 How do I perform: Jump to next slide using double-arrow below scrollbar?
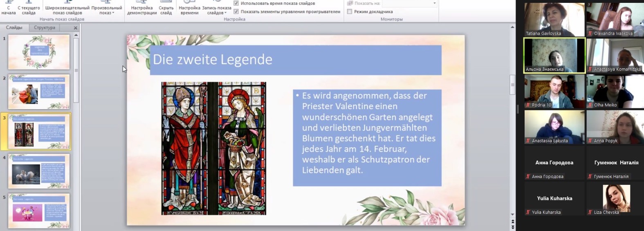click(512, 227)
